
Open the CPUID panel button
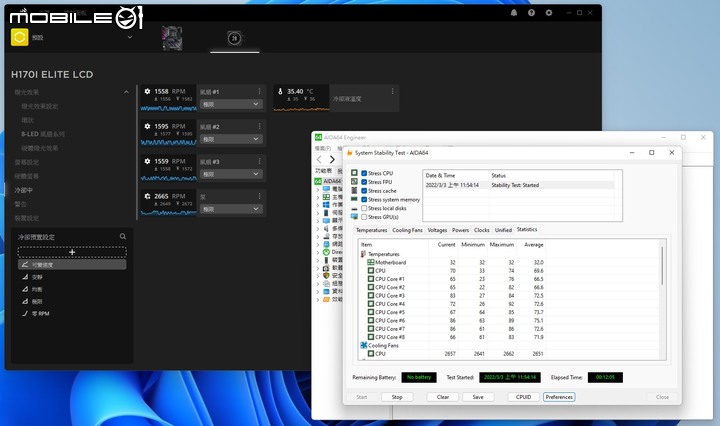pyautogui.click(x=523, y=397)
